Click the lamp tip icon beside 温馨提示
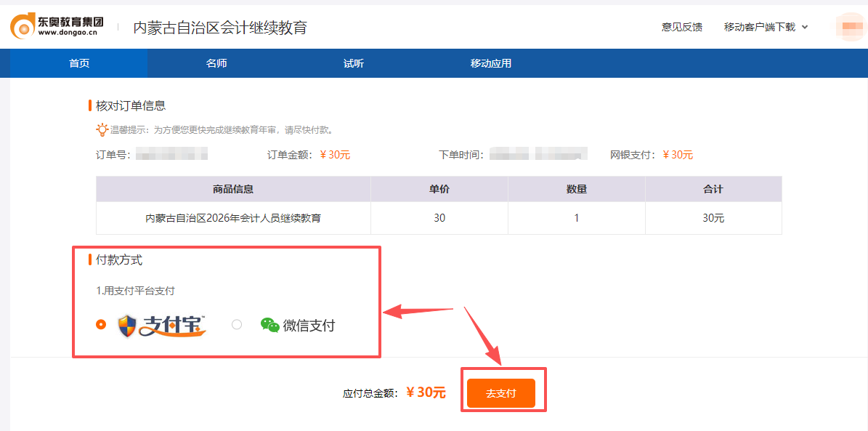Image resolution: width=868 pixels, height=431 pixels. click(x=101, y=129)
